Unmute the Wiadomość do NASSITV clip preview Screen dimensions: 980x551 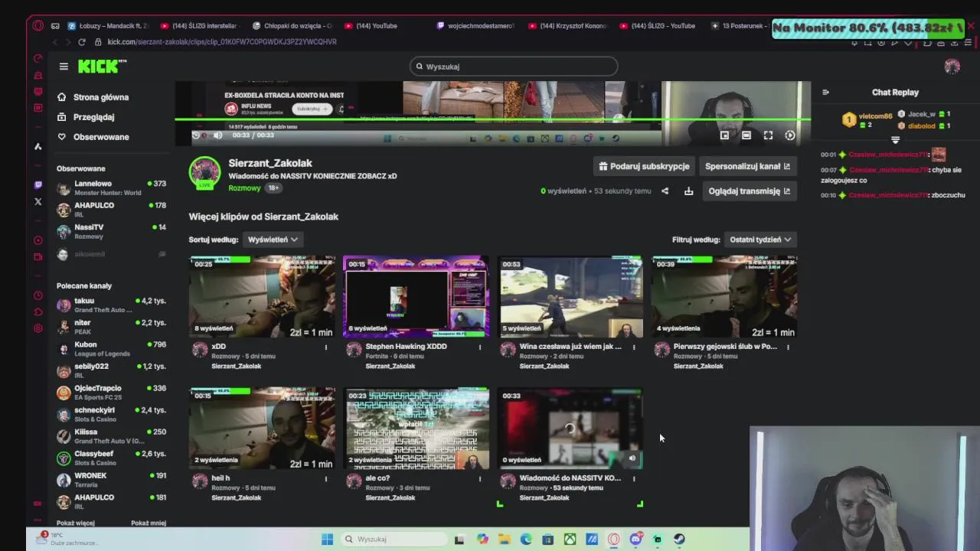[x=632, y=458]
